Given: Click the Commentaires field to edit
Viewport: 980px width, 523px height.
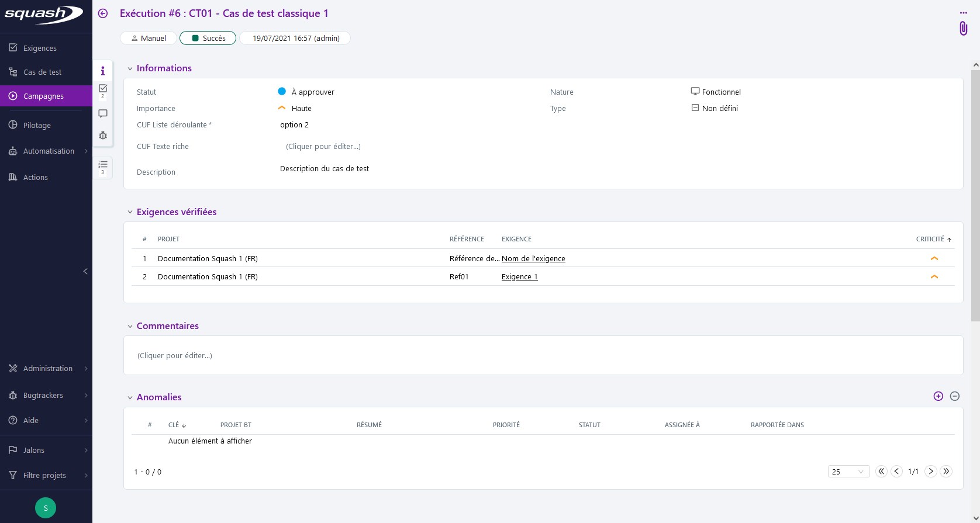Looking at the screenshot, I should [175, 355].
